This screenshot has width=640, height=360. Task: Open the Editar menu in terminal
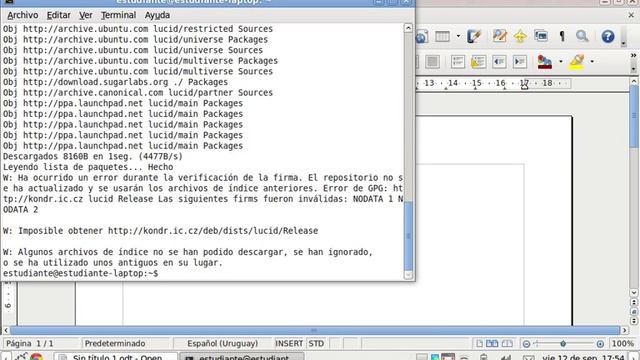tap(58, 15)
